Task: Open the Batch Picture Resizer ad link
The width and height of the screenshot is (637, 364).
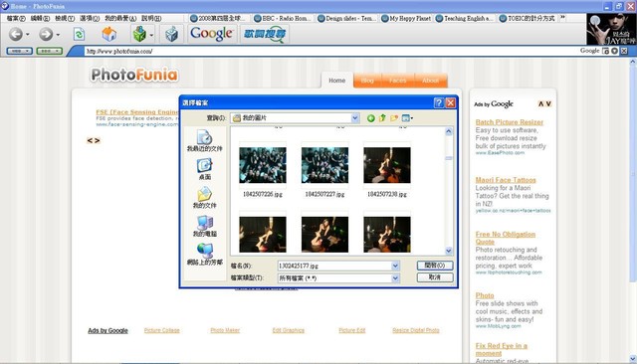Action: [509, 122]
